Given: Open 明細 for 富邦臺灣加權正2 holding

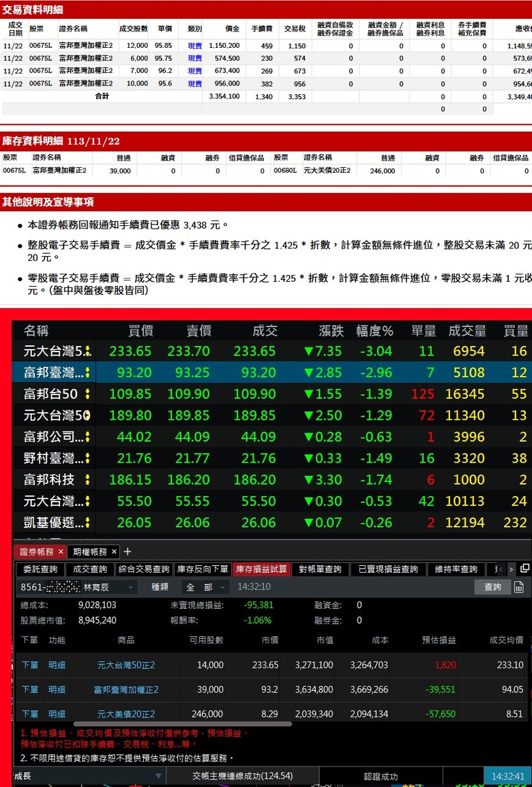Looking at the screenshot, I should pyautogui.click(x=57, y=689).
